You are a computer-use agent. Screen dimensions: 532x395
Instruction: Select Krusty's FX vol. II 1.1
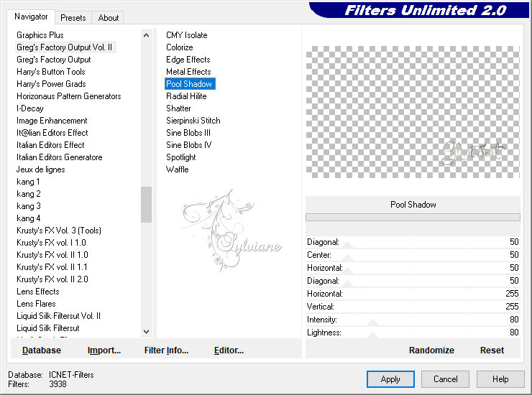(52, 267)
